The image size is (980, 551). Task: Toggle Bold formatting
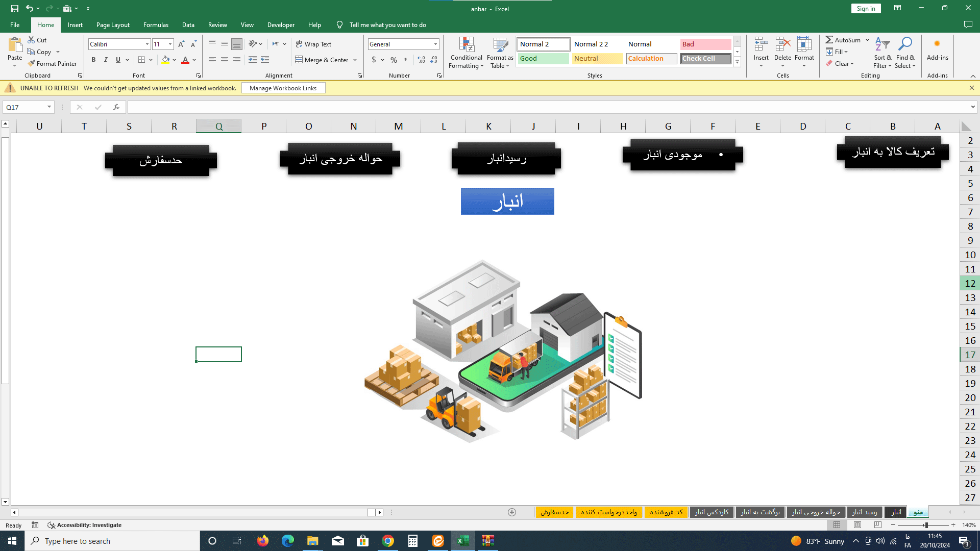pos(93,60)
